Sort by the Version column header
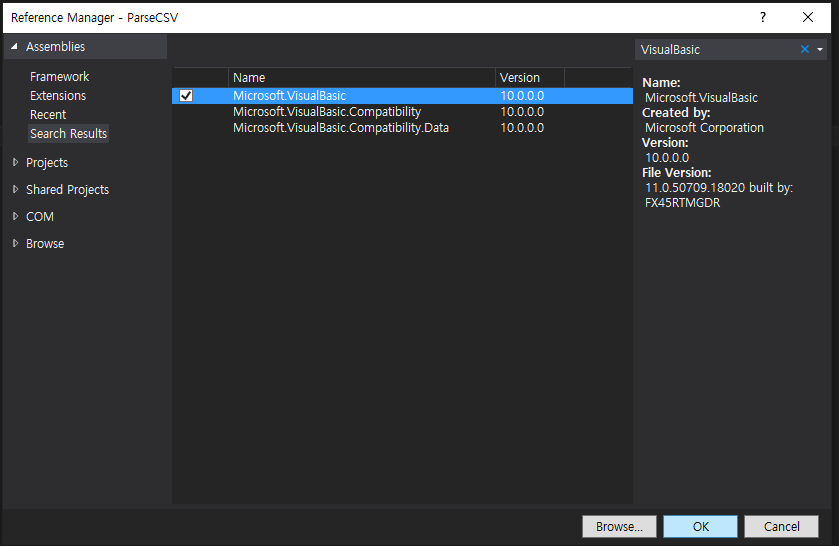 530,78
